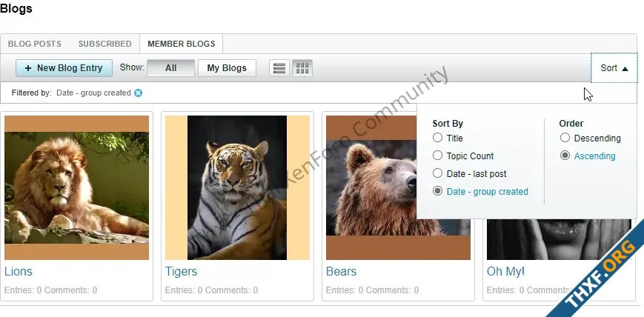644x317 pixels.
Task: Open the Tigers blog title link
Action: [x=181, y=271]
